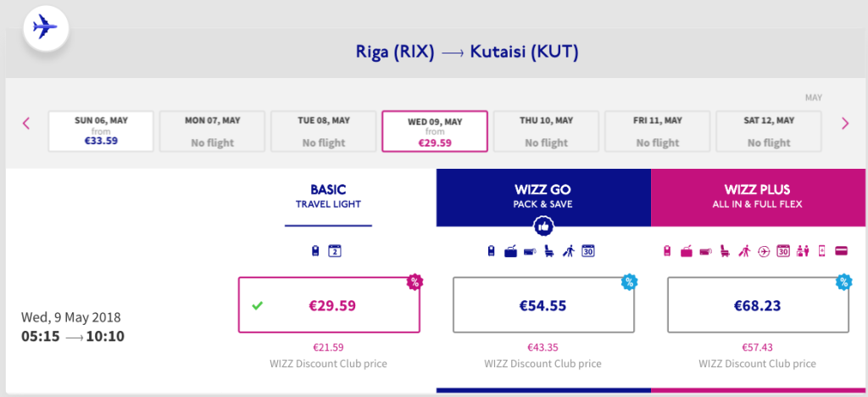This screenshot has width=868, height=397.
Task: Show next dates with right arrow
Action: pos(844,124)
